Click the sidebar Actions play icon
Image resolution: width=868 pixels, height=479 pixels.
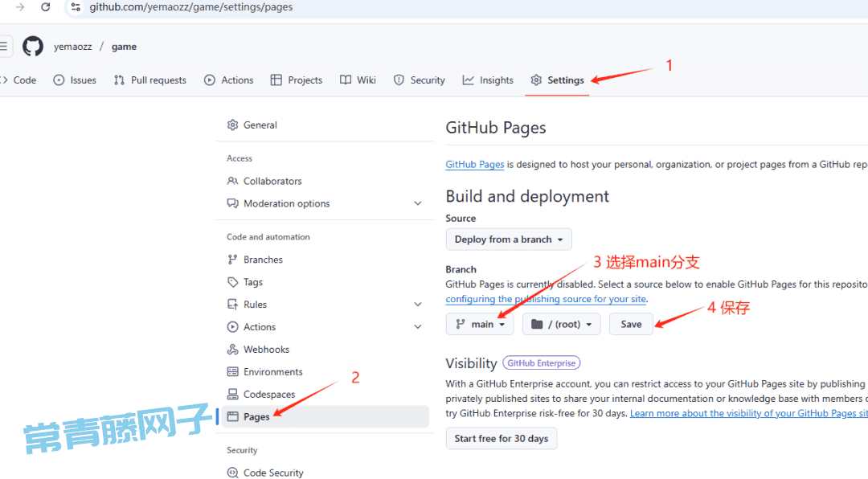[x=232, y=327]
